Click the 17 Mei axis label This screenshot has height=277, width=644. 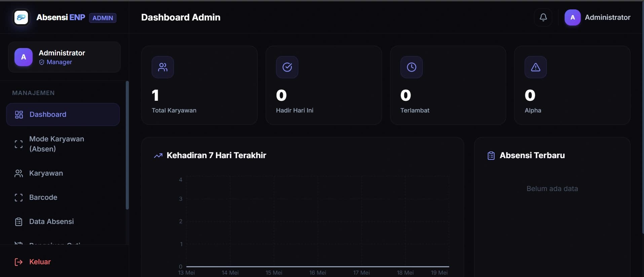click(361, 273)
